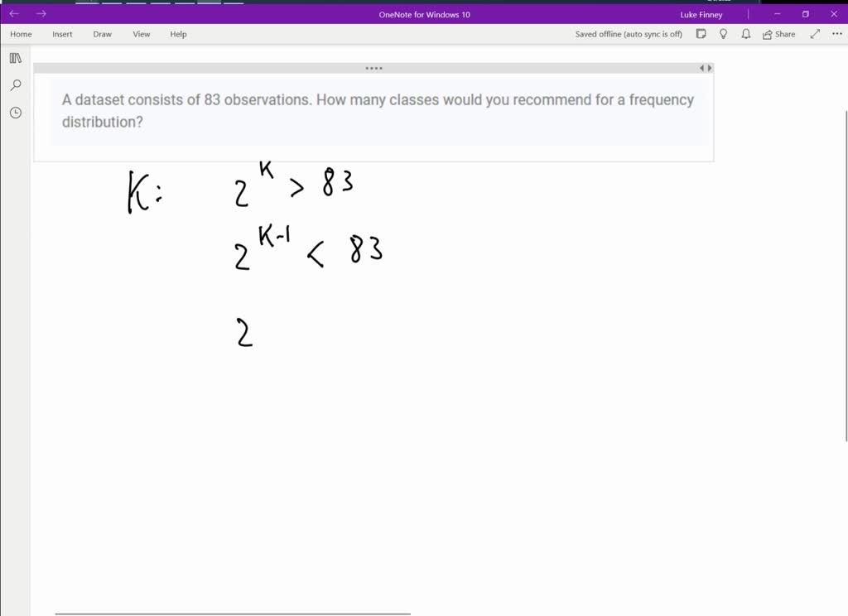This screenshot has width=848, height=616.
Task: Navigate back using the back arrow
Action: 13,13
